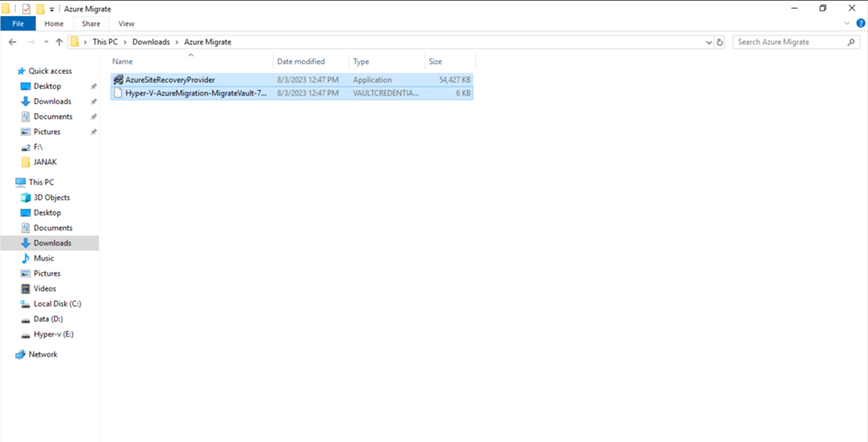Open Documents under This PC
The height and width of the screenshot is (442, 868).
pyautogui.click(x=53, y=228)
